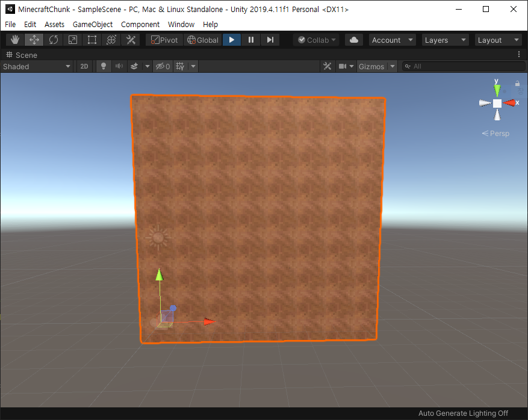Expand the Gizmos dropdown arrow

pos(393,66)
